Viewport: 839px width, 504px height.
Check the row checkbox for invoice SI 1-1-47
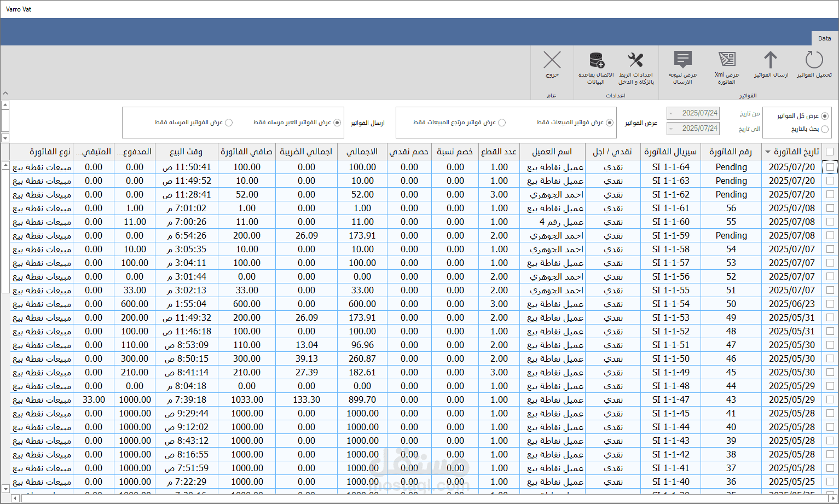click(830, 399)
